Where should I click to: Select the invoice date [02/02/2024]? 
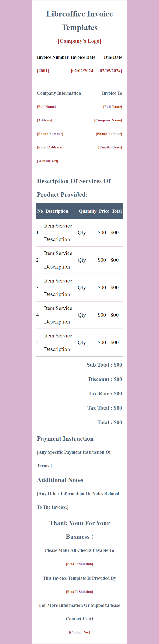click(x=82, y=71)
